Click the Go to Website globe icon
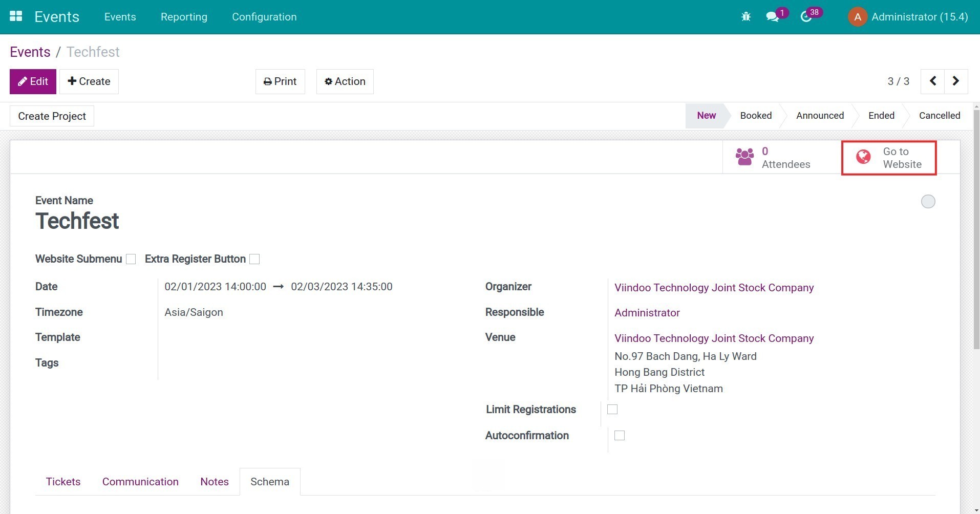Image resolution: width=980 pixels, height=514 pixels. tap(863, 157)
